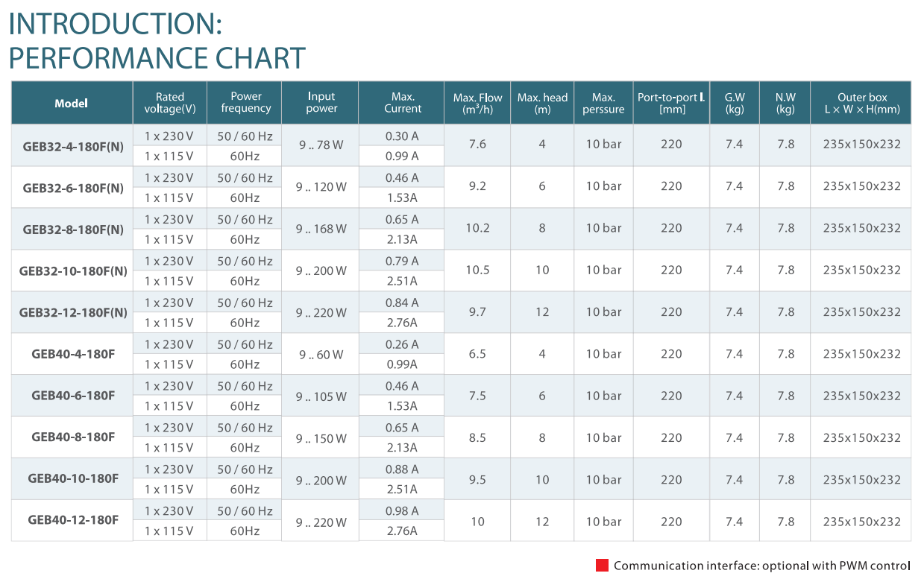
Task: Click the 9 .. 78 W input power cell
Action: point(321,145)
